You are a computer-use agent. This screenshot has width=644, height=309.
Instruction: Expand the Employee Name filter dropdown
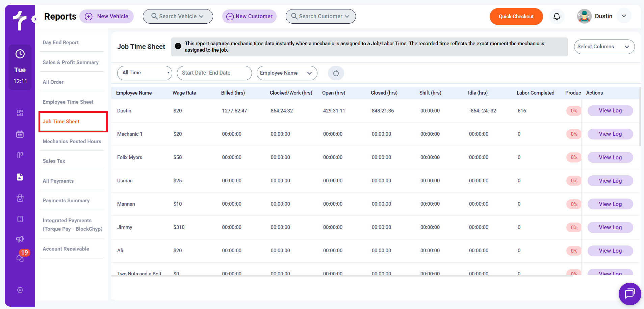tap(287, 73)
